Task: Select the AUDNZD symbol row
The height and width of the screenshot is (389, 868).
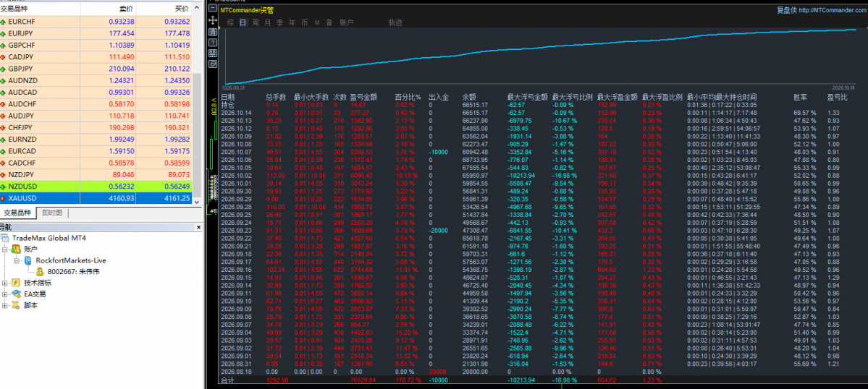Action: tap(96, 81)
